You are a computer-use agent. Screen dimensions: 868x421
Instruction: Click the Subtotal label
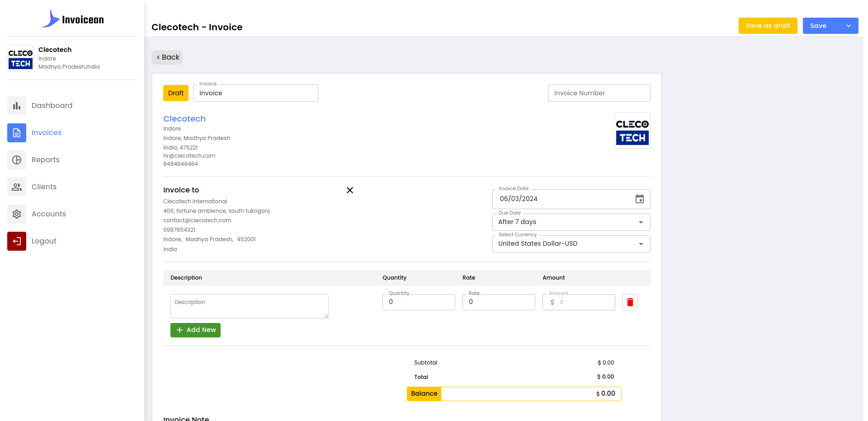[x=426, y=363]
